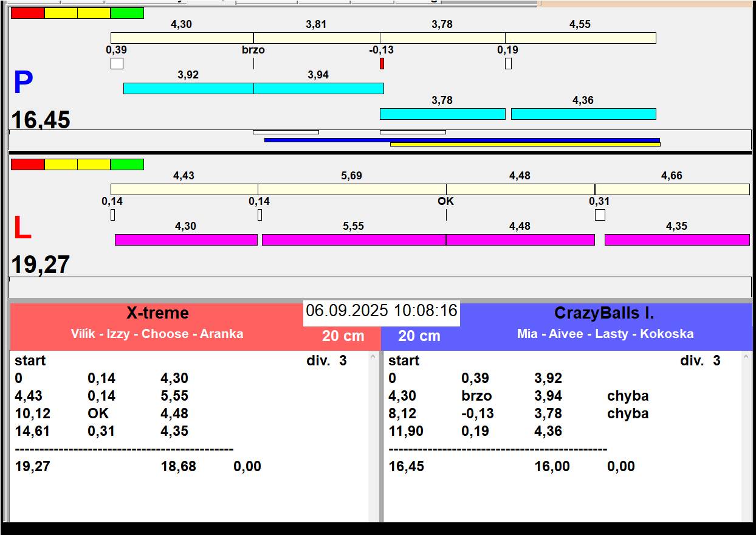Select the cyan 3,92 run bar
This screenshot has width=756, height=535.
188,88
